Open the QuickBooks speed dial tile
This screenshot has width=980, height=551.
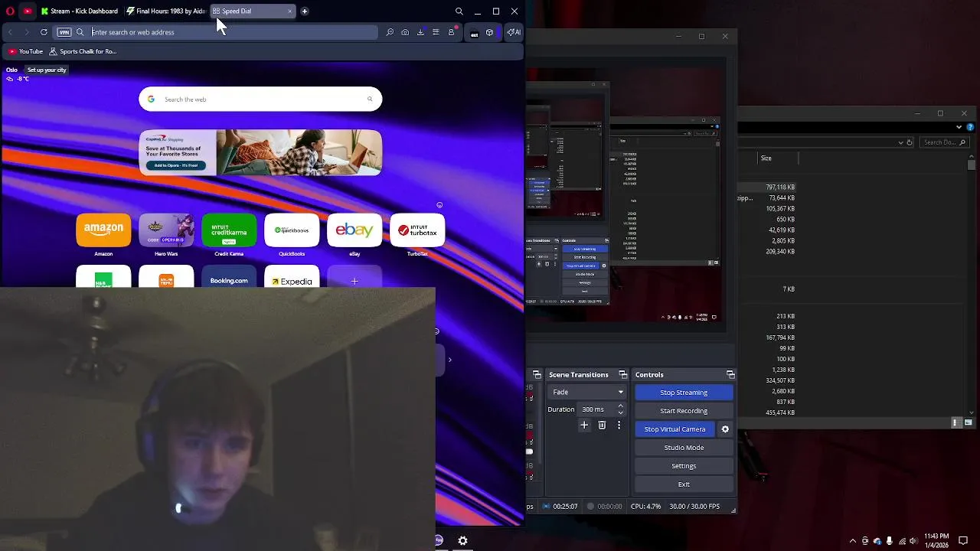coord(292,230)
